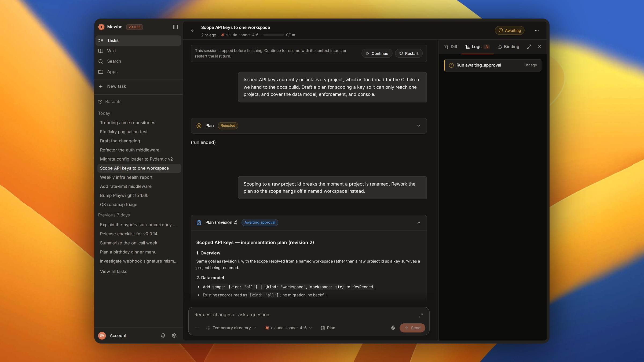Open the Fix flaky pagination test task

(x=139, y=132)
